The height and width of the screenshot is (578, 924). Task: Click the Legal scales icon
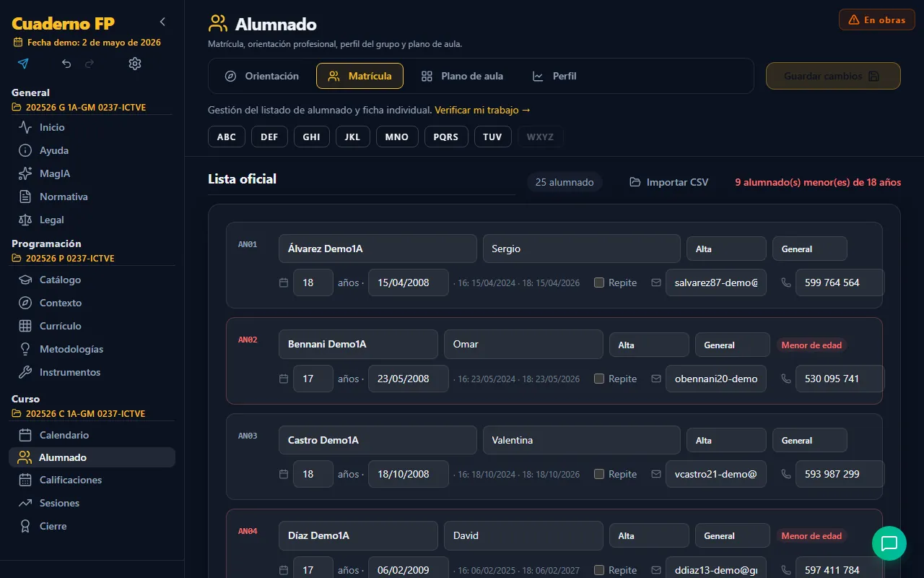pos(25,220)
